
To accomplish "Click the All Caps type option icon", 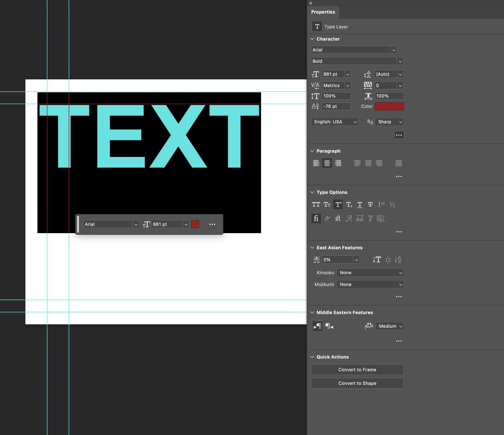I will (x=316, y=205).
